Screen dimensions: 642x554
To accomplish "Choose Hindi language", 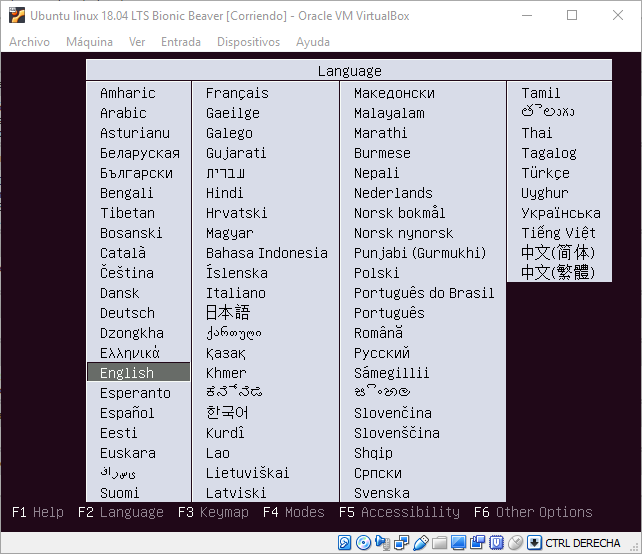I will 224,193.
